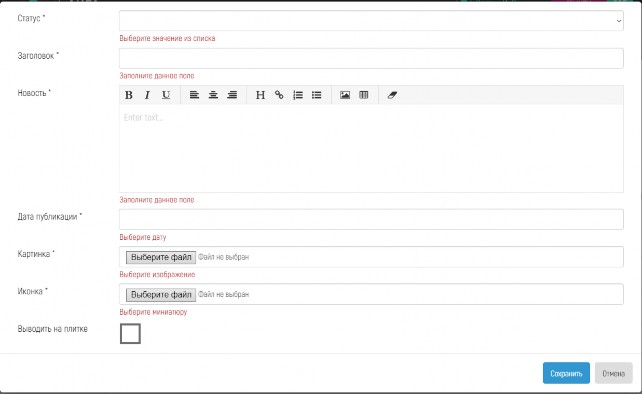Insert an image into the news text
Viewport: 642px width, 394px height.
coord(345,95)
